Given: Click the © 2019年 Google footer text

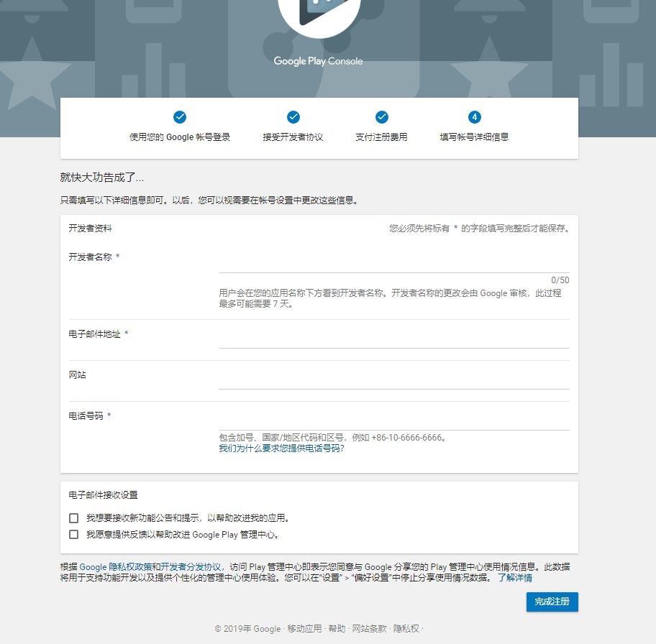Looking at the screenshot, I should tap(247, 628).
